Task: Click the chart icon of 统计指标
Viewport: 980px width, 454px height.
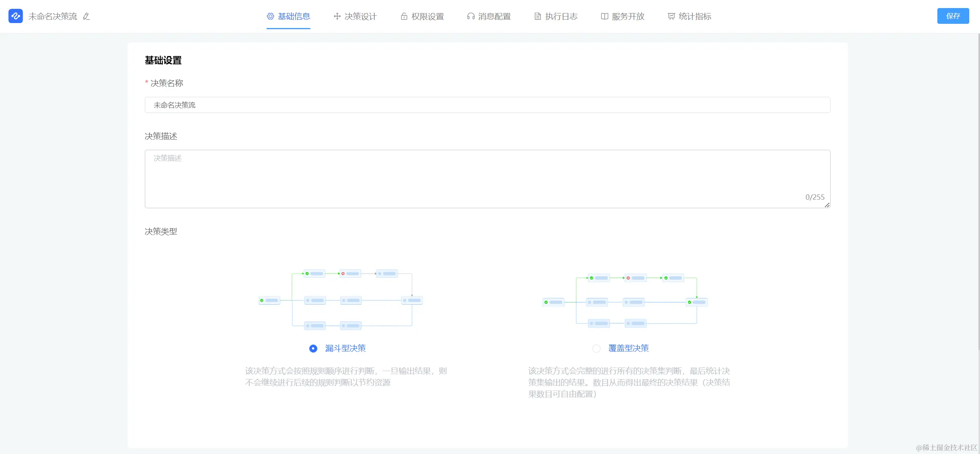Action: tap(672, 16)
